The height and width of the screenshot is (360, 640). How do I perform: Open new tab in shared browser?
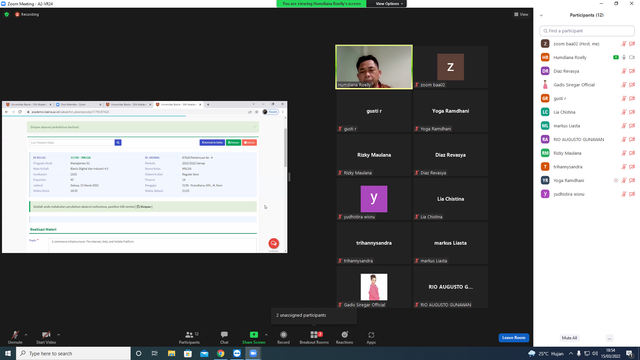coord(208,104)
